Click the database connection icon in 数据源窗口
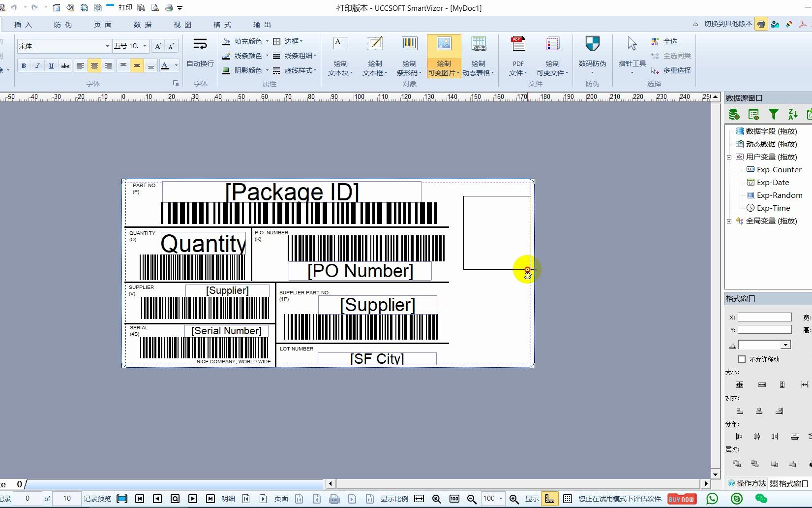Image resolution: width=812 pixels, height=508 pixels. tap(734, 115)
